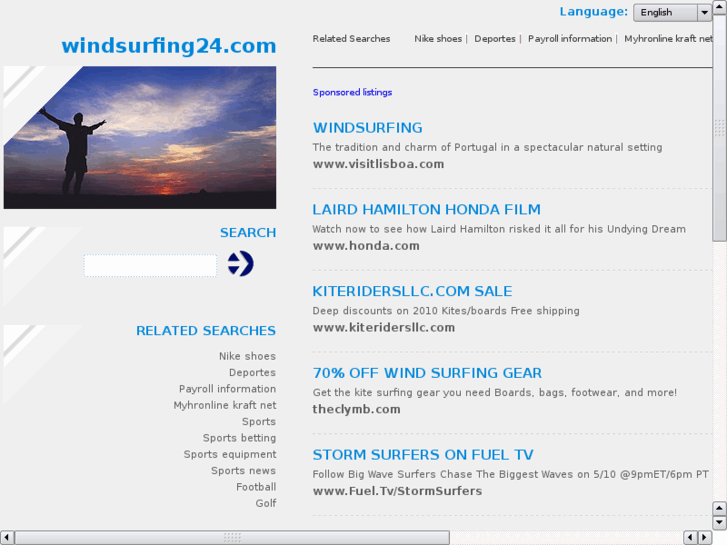Screen dimensions: 727x545
Task: Open the windsurfing24.com site title
Action: [x=169, y=46]
